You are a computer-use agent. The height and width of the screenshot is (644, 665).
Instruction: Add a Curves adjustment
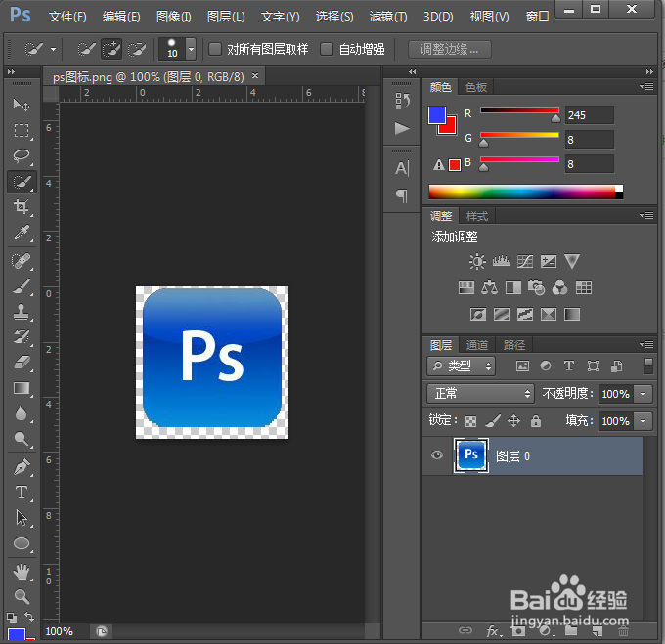tap(525, 262)
